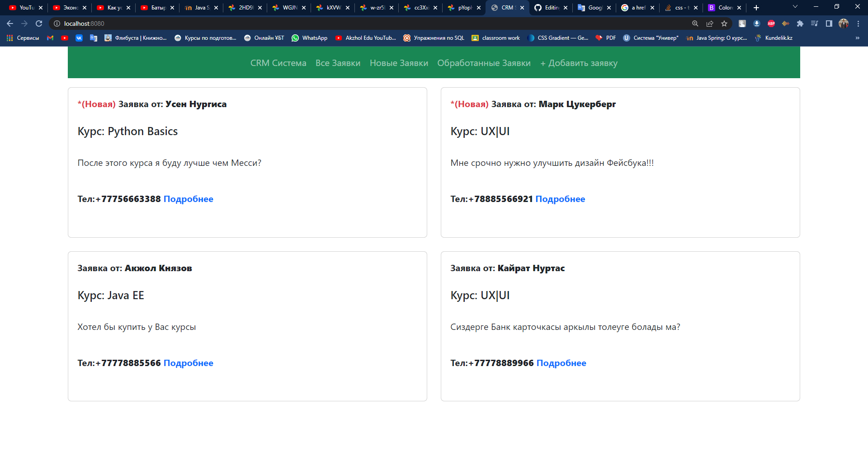Open the classroom work bookmark

pyautogui.click(x=496, y=38)
